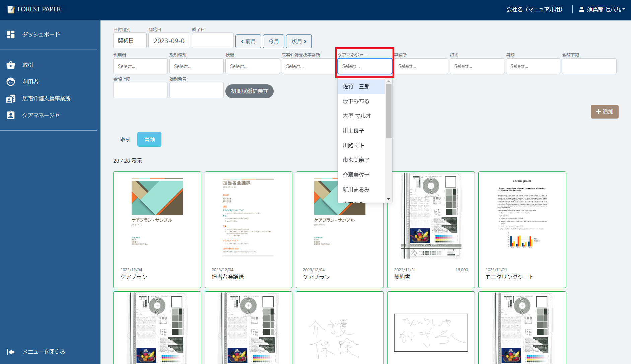
Task: Click the collapse menu arrow icon
Action: pos(11,352)
